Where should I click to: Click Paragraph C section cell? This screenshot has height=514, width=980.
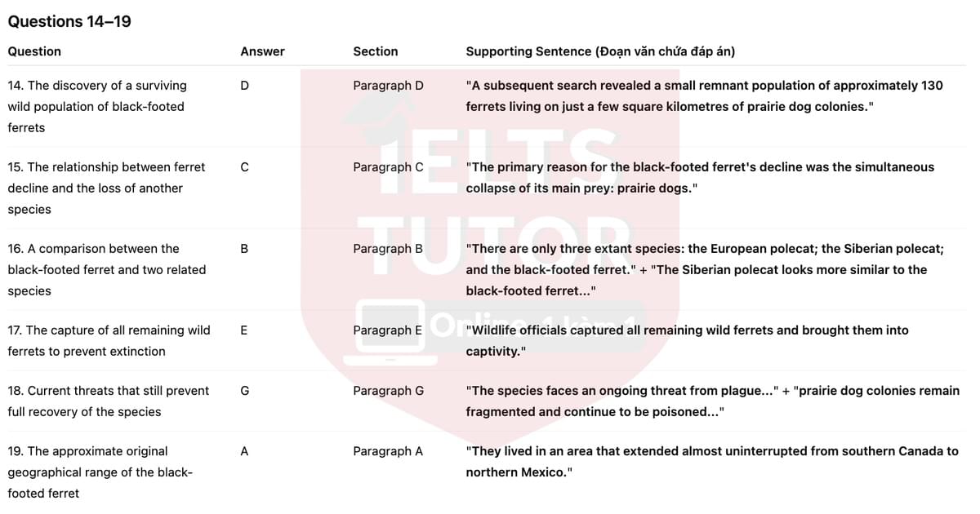(x=388, y=167)
